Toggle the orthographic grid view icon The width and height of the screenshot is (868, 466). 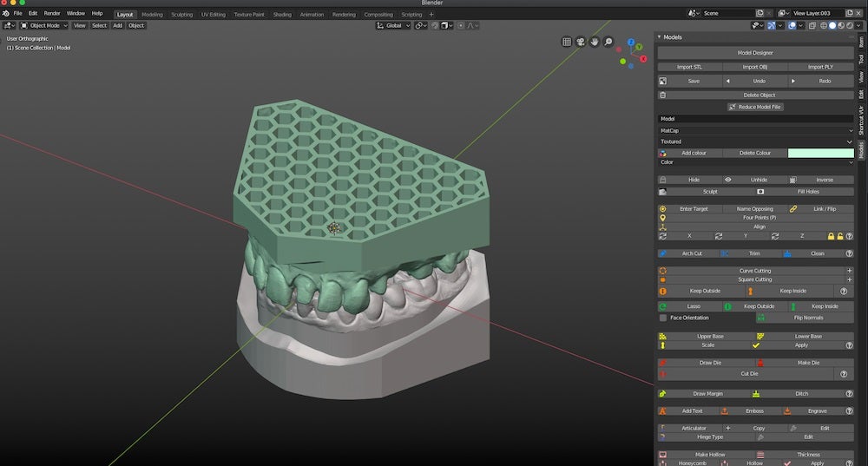tap(567, 42)
